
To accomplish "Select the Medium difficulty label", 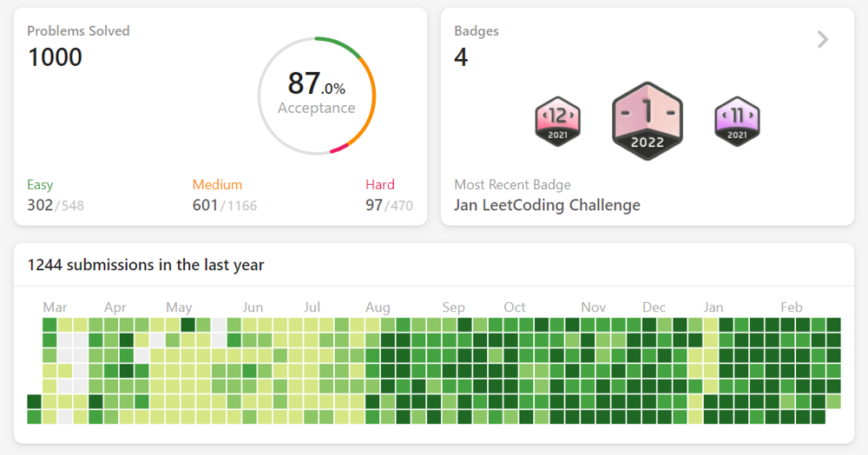I will coord(217,184).
